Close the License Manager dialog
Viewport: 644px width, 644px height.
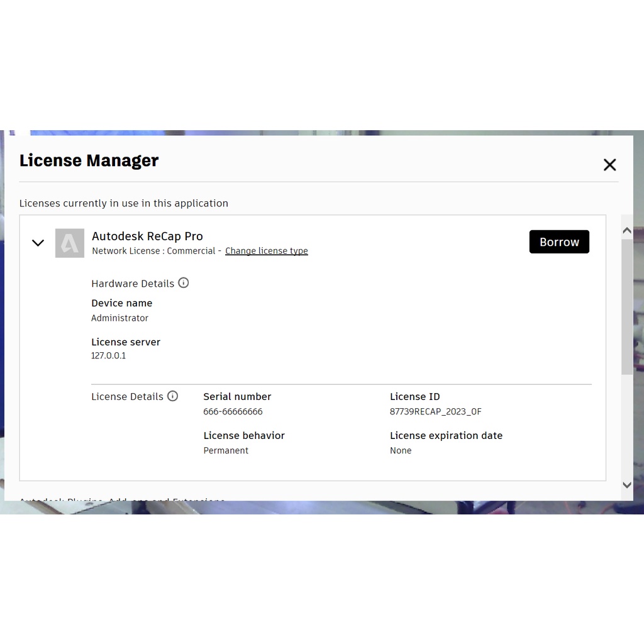coord(609,165)
